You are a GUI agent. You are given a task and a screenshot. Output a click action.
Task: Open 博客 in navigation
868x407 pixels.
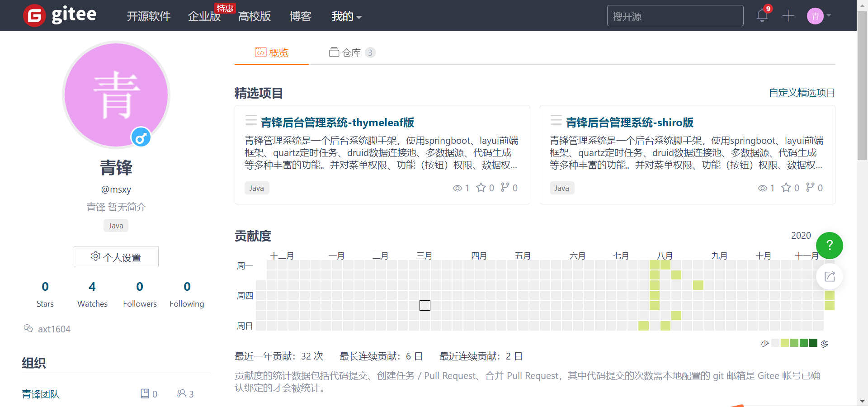300,17
